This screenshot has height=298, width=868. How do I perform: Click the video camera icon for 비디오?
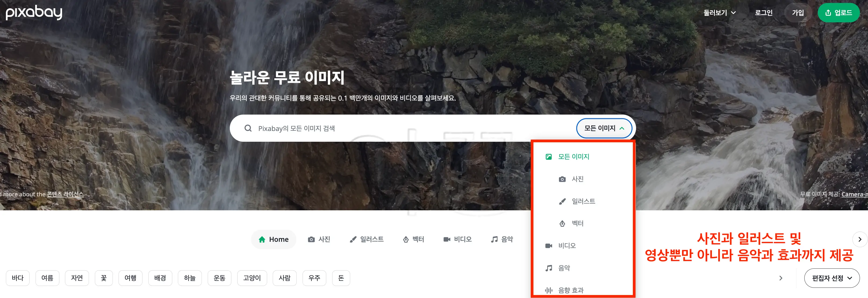[548, 245]
